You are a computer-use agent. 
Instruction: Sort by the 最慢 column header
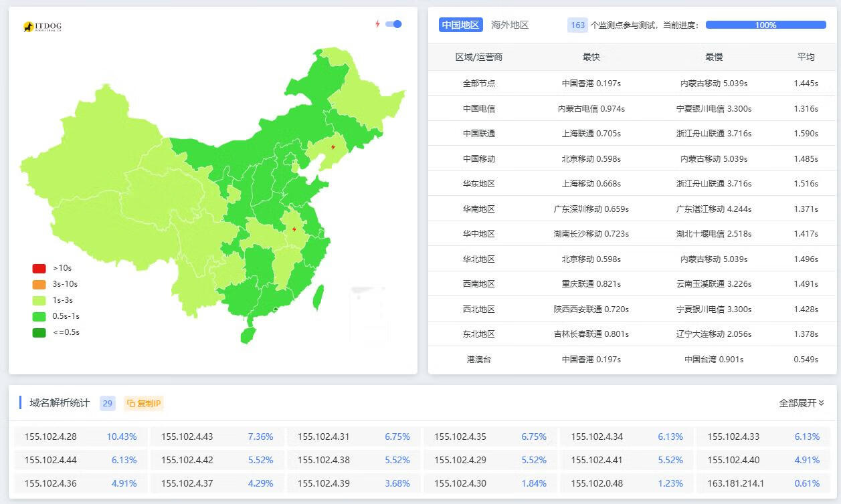pos(714,57)
